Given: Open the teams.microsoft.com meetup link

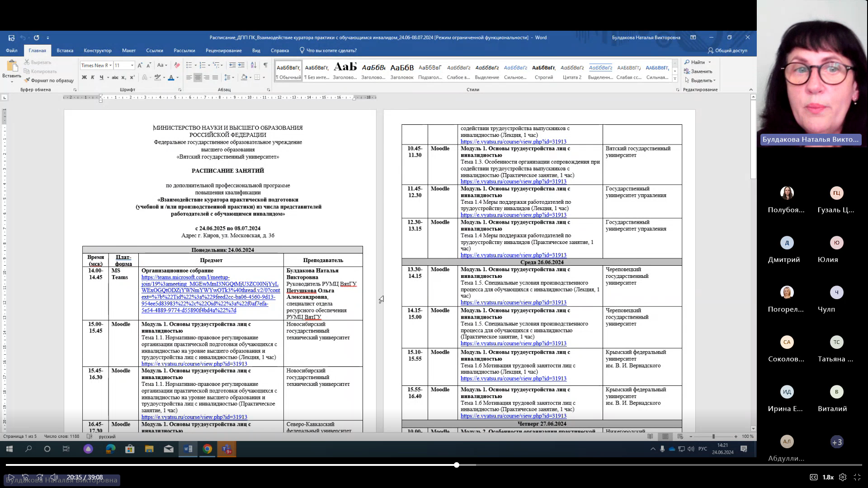Looking at the screenshot, I should tap(210, 294).
